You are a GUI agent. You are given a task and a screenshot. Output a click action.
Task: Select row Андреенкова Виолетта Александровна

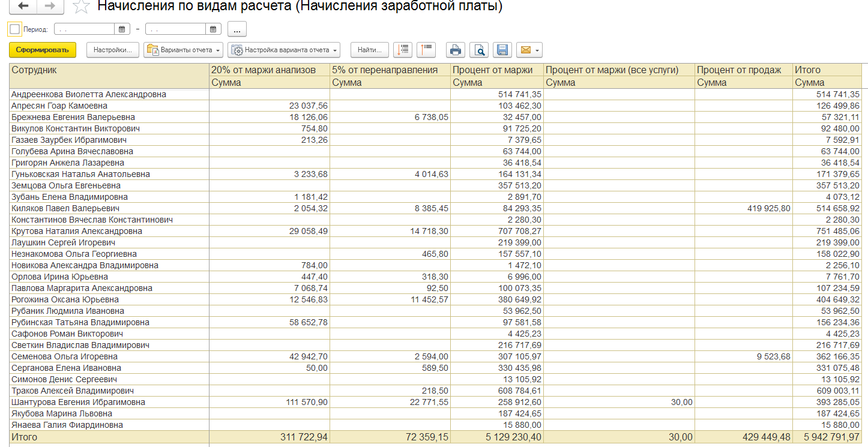coord(436,94)
